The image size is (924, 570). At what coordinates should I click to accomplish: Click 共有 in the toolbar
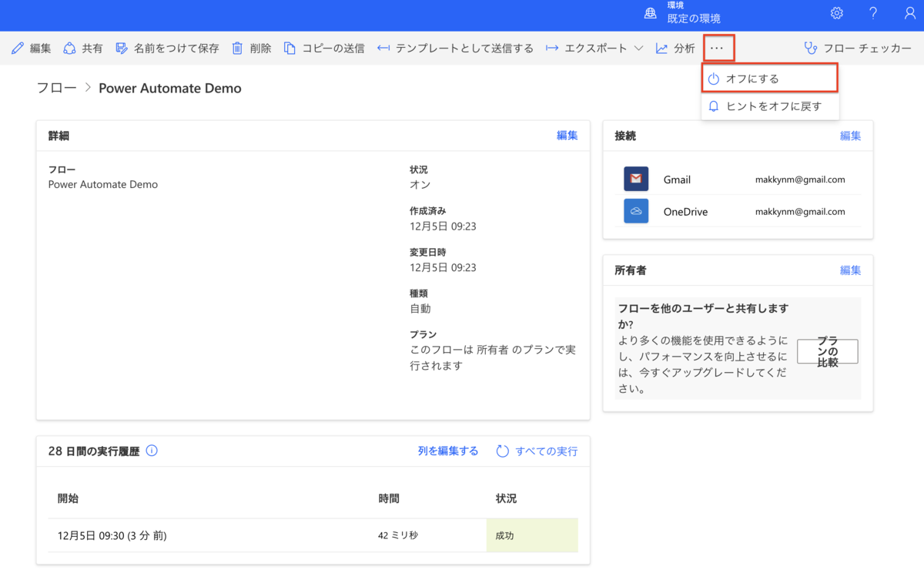click(92, 49)
